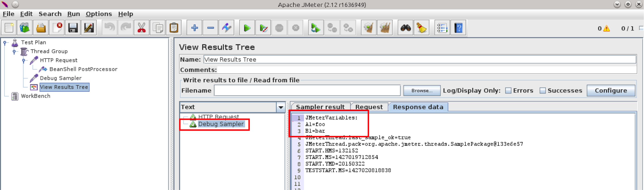
Task: Click the Redo arrow icon
Action: (x=126, y=28)
